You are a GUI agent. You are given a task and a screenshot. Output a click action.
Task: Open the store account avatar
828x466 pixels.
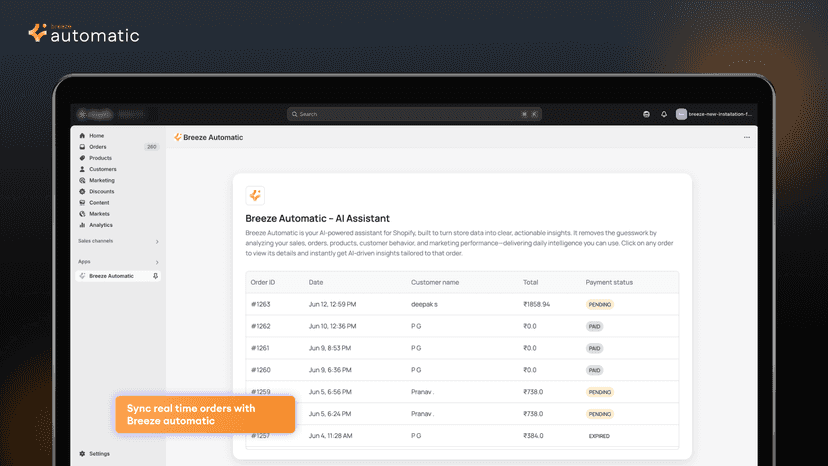pos(681,114)
